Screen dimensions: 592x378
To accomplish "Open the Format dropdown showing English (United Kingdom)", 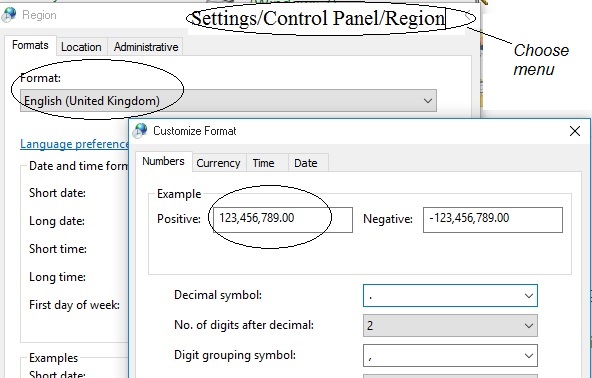I will pyautogui.click(x=228, y=101).
